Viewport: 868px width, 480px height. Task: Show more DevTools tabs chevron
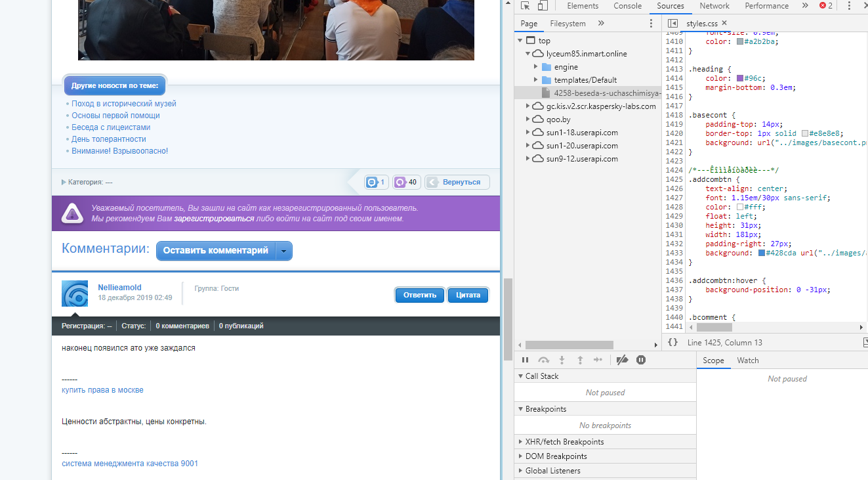pyautogui.click(x=805, y=6)
